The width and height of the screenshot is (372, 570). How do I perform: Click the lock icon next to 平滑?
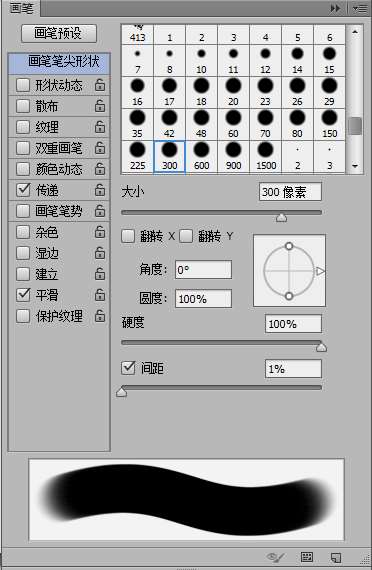click(100, 295)
